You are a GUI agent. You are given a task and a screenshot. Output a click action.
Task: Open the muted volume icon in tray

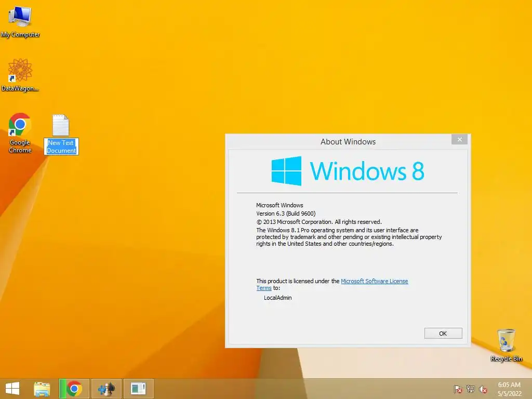(x=483, y=389)
